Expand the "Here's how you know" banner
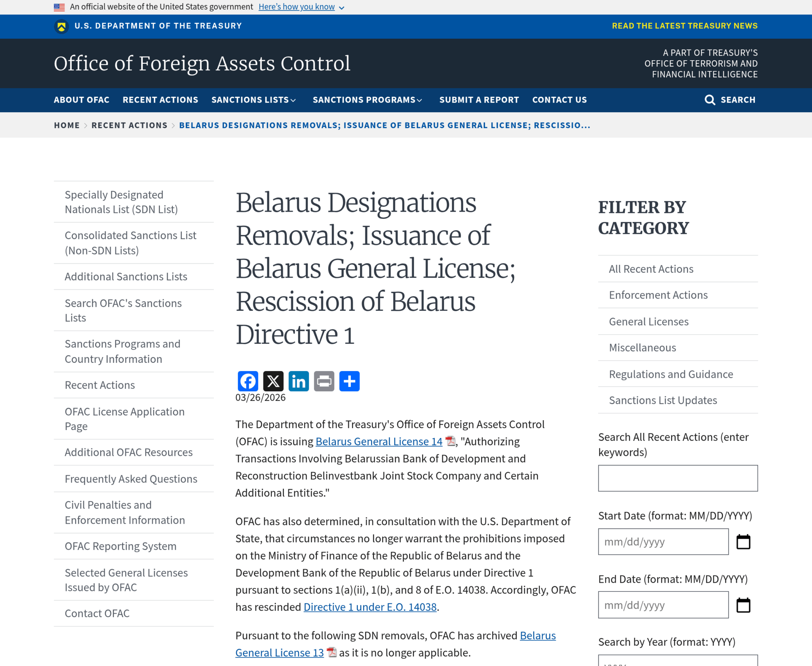Image resolution: width=812 pixels, height=666 pixels. click(301, 7)
